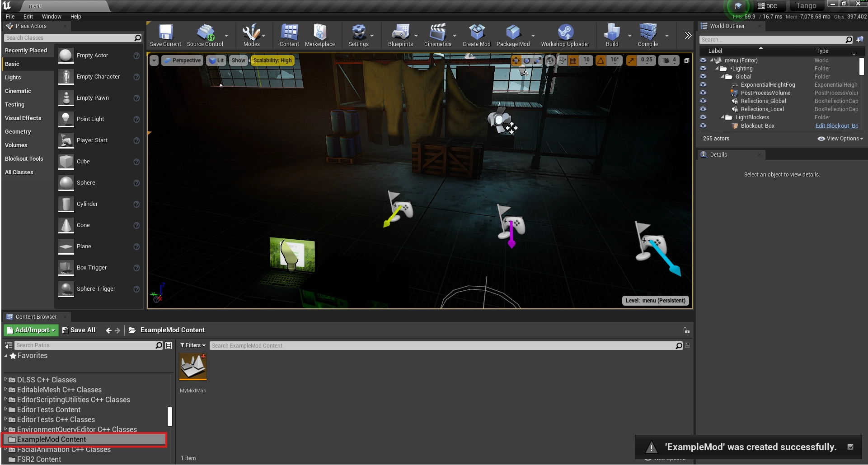Click the Package Mod icon

513,35
